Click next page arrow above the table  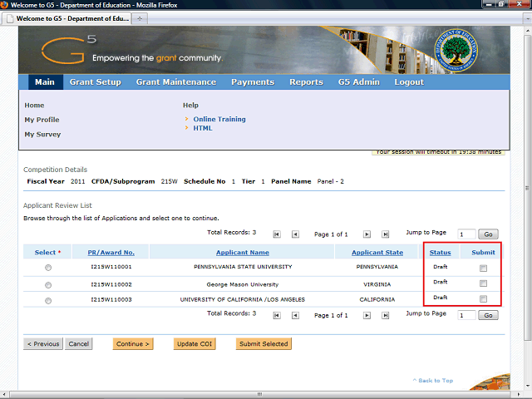pos(367,234)
